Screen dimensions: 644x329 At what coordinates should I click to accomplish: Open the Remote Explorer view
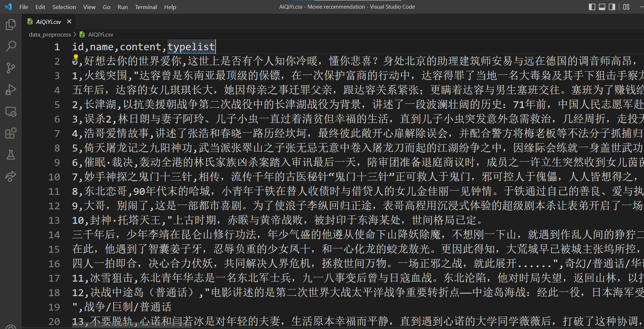point(11,111)
